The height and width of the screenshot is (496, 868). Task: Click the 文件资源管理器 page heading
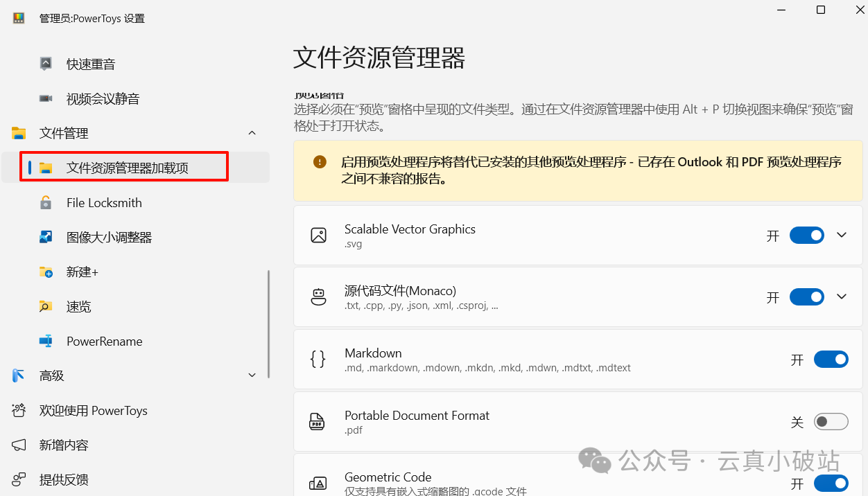379,57
